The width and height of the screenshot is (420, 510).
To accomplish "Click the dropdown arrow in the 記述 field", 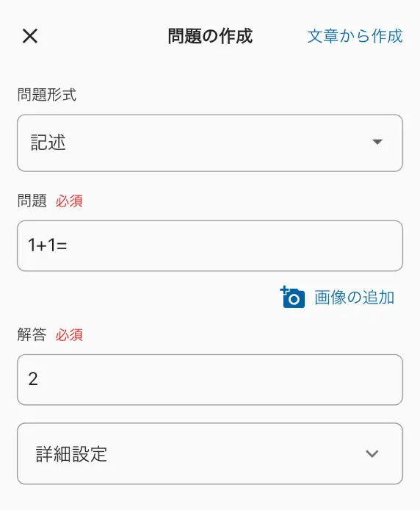I will tap(377, 142).
